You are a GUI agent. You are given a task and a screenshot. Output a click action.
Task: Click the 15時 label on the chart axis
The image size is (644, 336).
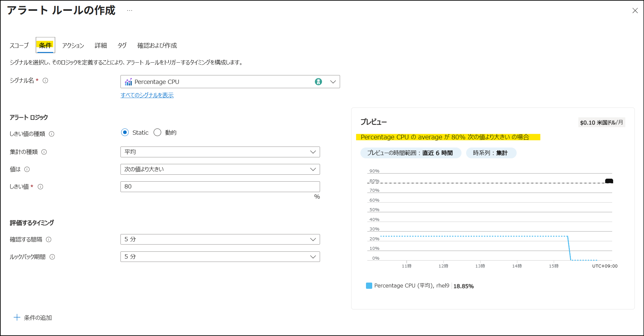tap(554, 266)
